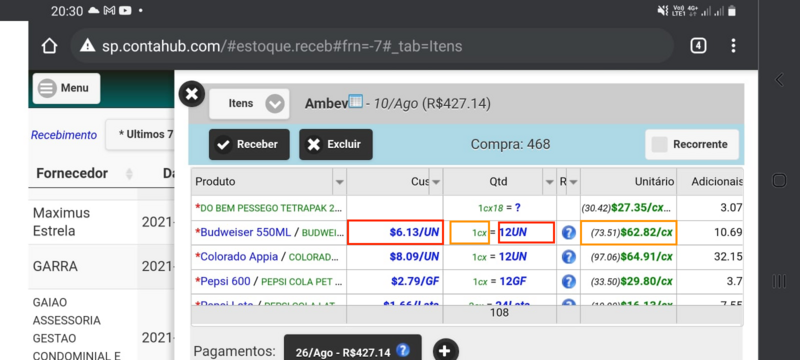Viewport: 800px width, 360px height.
Task: Click the help icon on Pepsi 600 row
Action: point(568,281)
